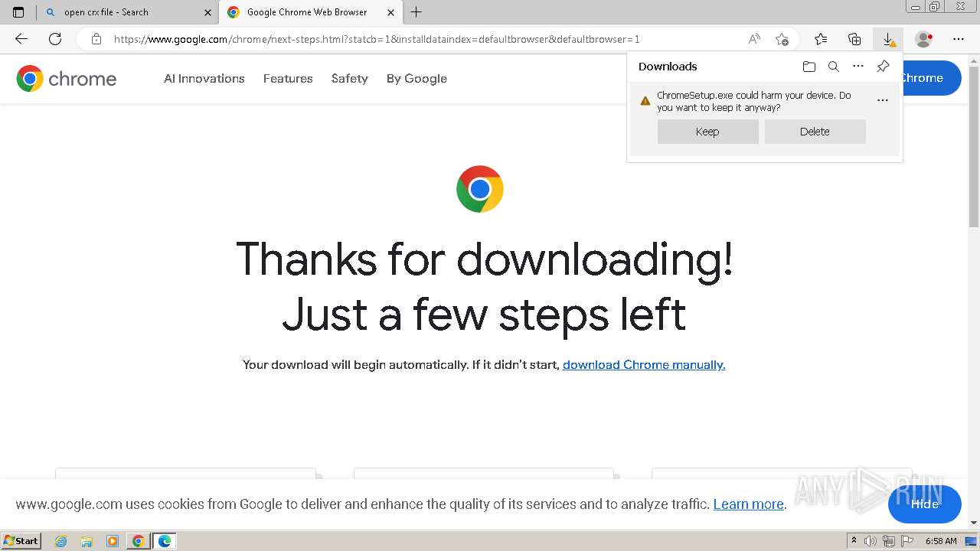Open Chrome icon in taskbar
The image size is (980, 551).
click(138, 541)
